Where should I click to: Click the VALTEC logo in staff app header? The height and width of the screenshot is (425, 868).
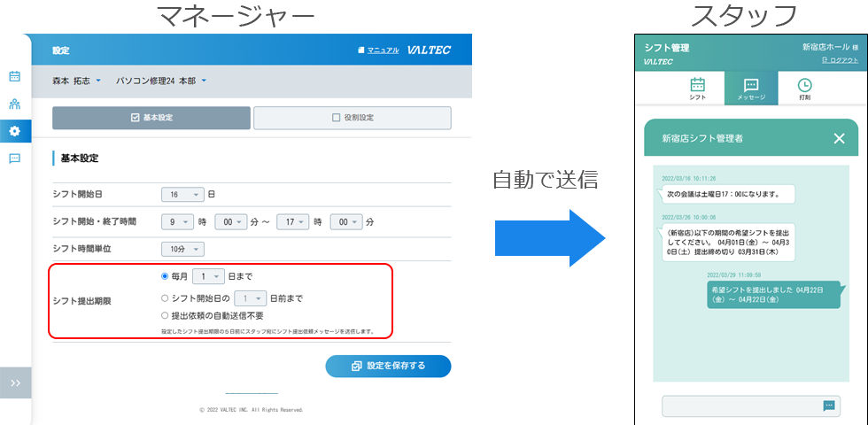pos(658,62)
